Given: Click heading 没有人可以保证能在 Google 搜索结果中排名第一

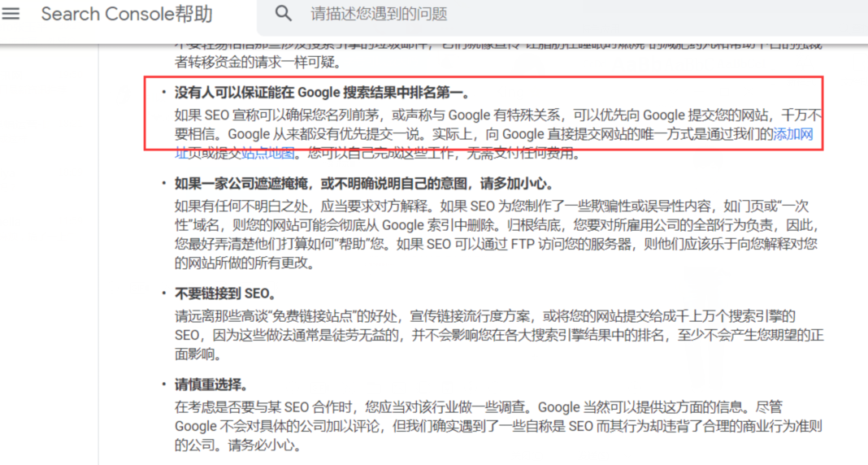Looking at the screenshot, I should pos(322,93).
